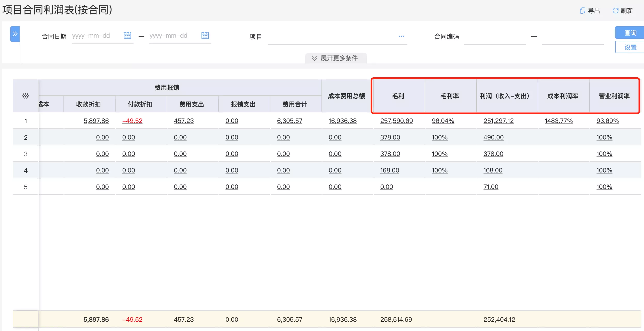644x331 pixels.
Task: Open the 93.69% operating margin link
Action: [x=608, y=121]
